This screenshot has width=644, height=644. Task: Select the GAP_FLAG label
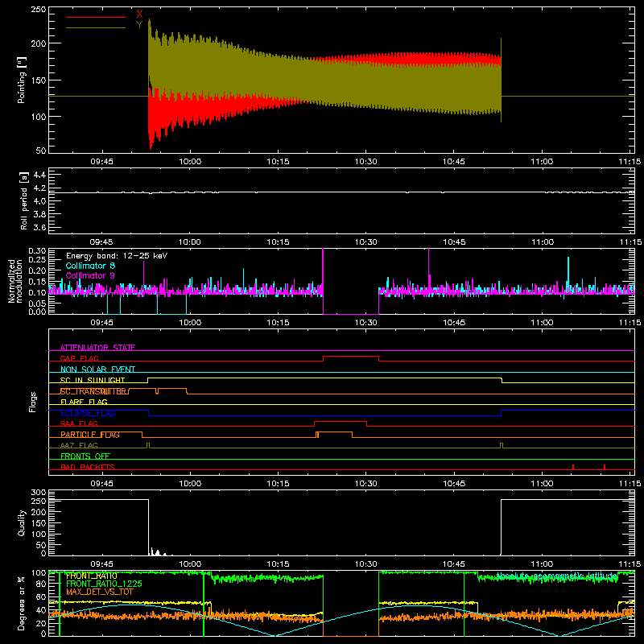pos(79,358)
